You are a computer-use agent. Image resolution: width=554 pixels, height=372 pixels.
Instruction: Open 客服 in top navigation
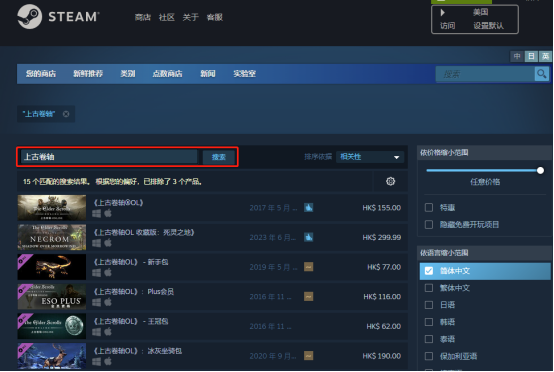(214, 17)
